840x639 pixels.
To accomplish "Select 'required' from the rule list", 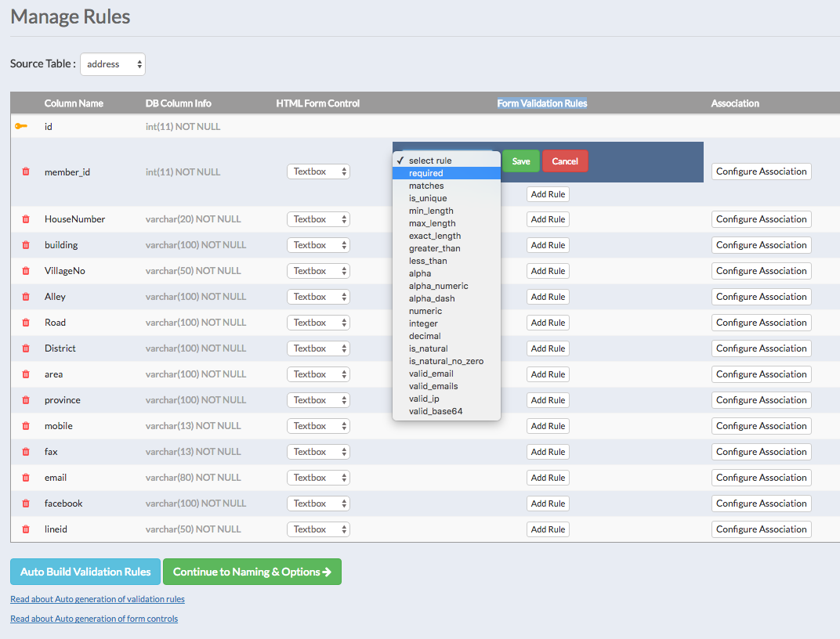I will [x=425, y=173].
